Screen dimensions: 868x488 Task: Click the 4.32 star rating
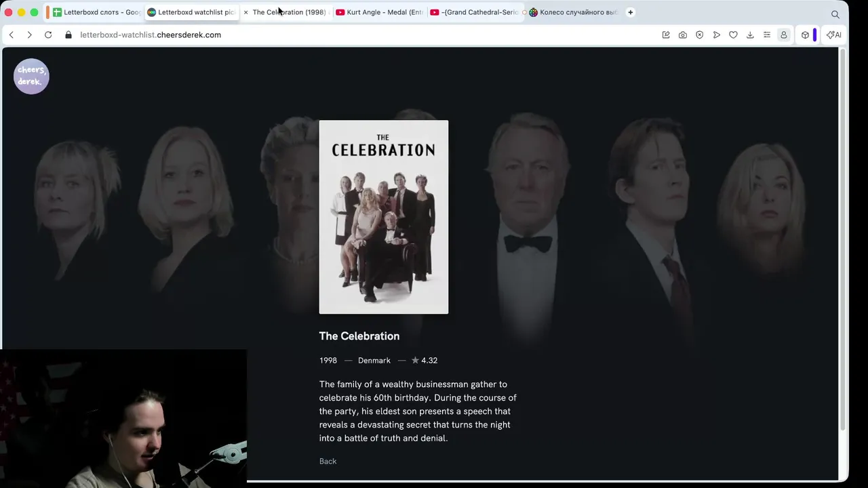point(425,361)
